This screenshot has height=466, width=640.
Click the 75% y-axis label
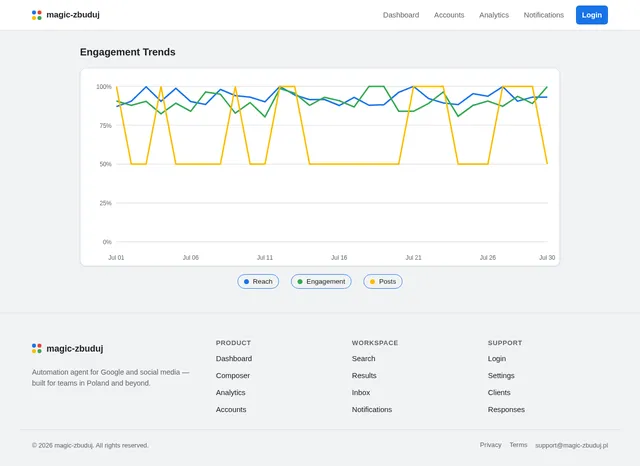pos(105,125)
